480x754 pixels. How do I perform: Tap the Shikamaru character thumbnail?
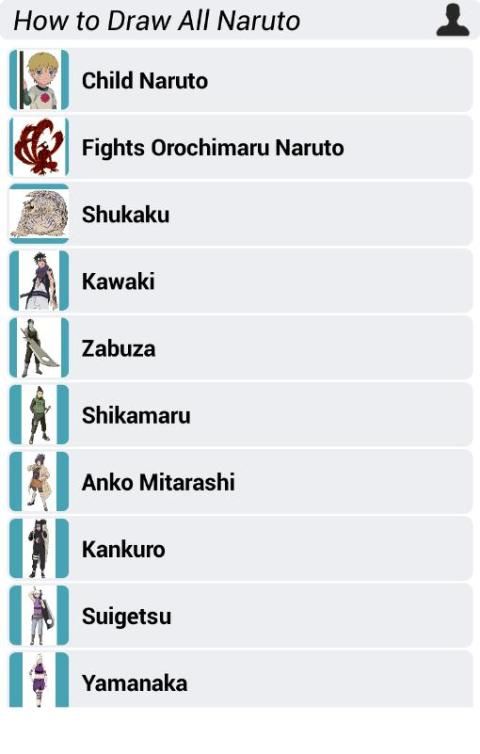point(39,415)
